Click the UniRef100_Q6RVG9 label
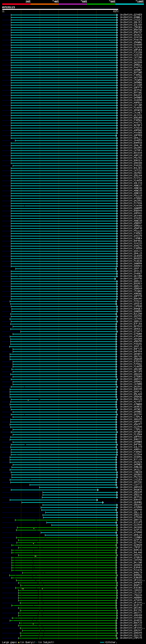The width and height of the screenshot is (146, 644). [x=131, y=487]
